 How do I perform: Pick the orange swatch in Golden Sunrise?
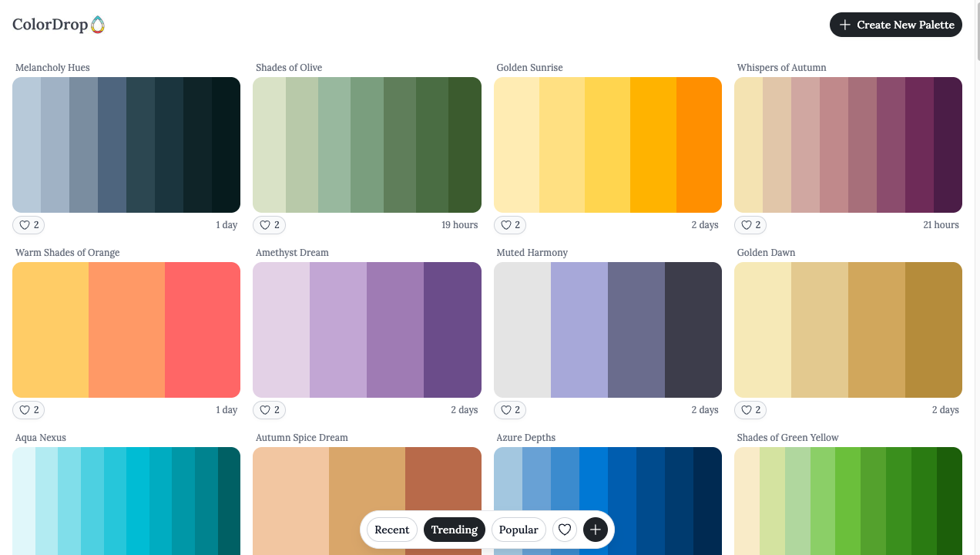click(x=699, y=145)
